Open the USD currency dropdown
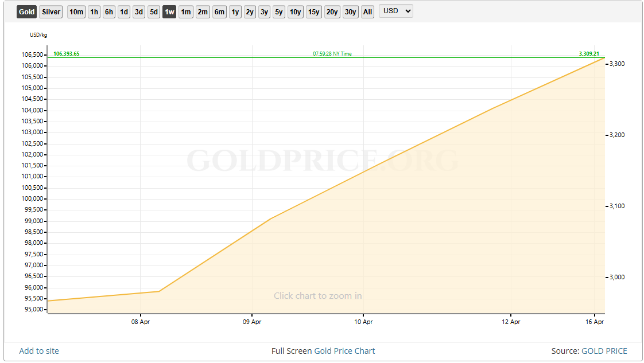The width and height of the screenshot is (644, 363). click(395, 11)
